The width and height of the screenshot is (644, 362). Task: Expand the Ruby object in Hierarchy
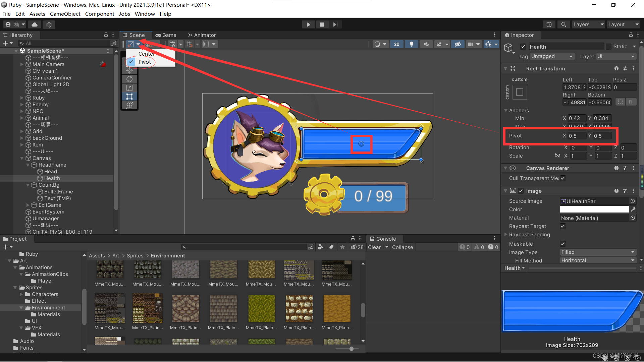22,98
